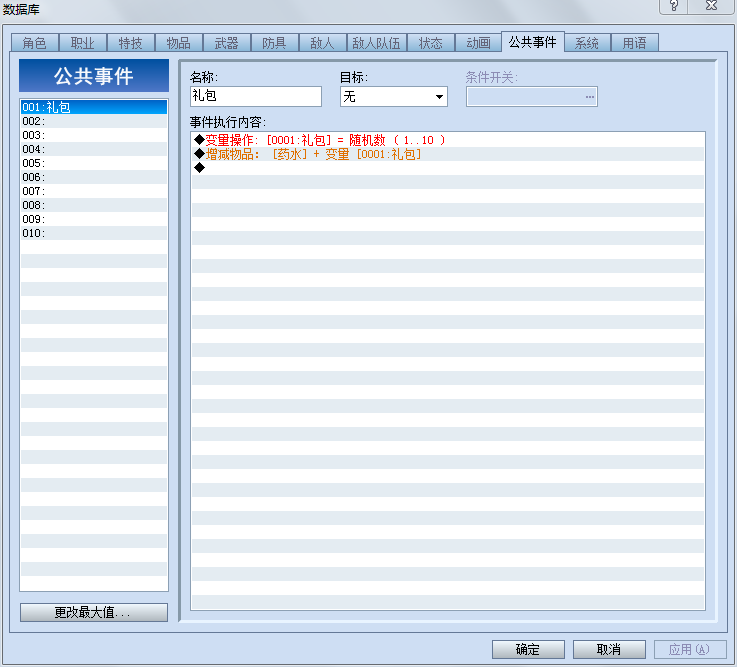This screenshot has height=667, width=737.
Task: Select the 公共事件 tab
Action: point(533,42)
